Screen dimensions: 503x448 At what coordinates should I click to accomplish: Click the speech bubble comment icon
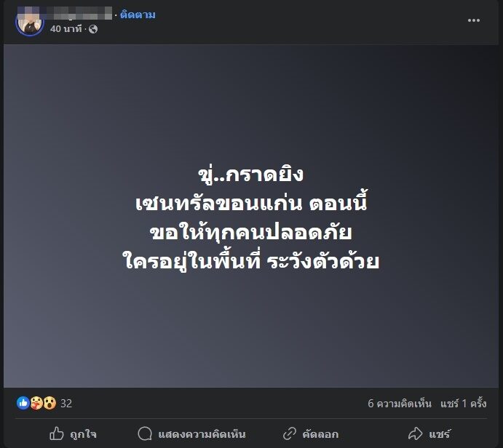pos(145,434)
